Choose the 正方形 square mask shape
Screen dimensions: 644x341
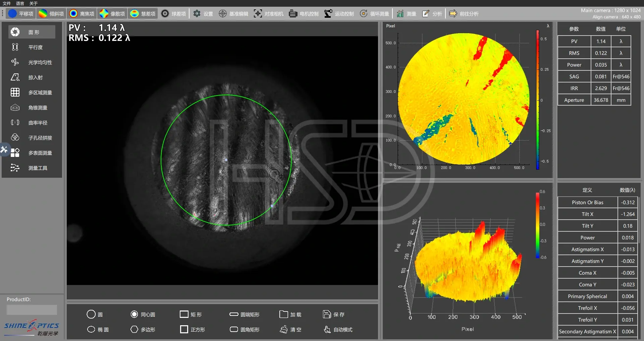[193, 330]
